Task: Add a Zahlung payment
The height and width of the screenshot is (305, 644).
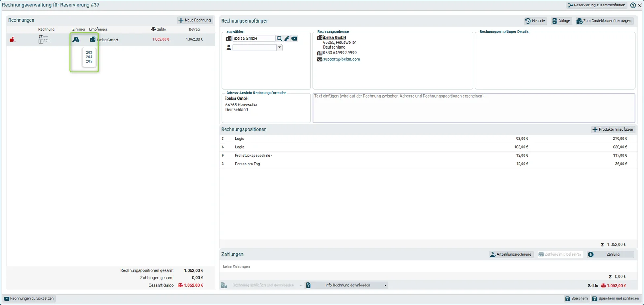Action: pos(610,254)
